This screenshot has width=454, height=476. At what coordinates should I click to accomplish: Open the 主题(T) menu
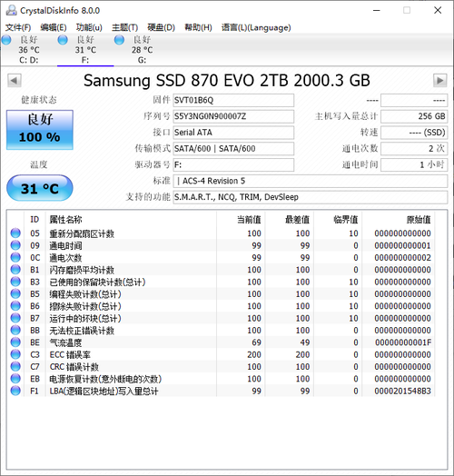coord(124,27)
